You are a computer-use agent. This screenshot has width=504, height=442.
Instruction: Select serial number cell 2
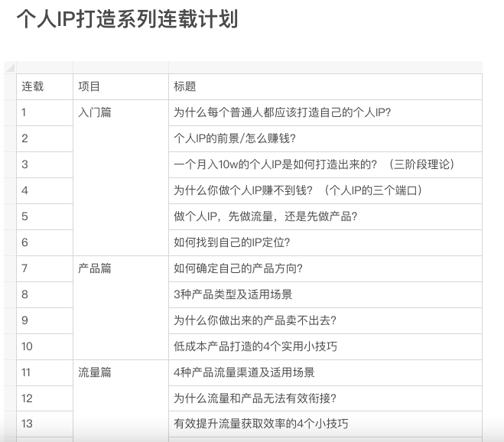(x=44, y=139)
